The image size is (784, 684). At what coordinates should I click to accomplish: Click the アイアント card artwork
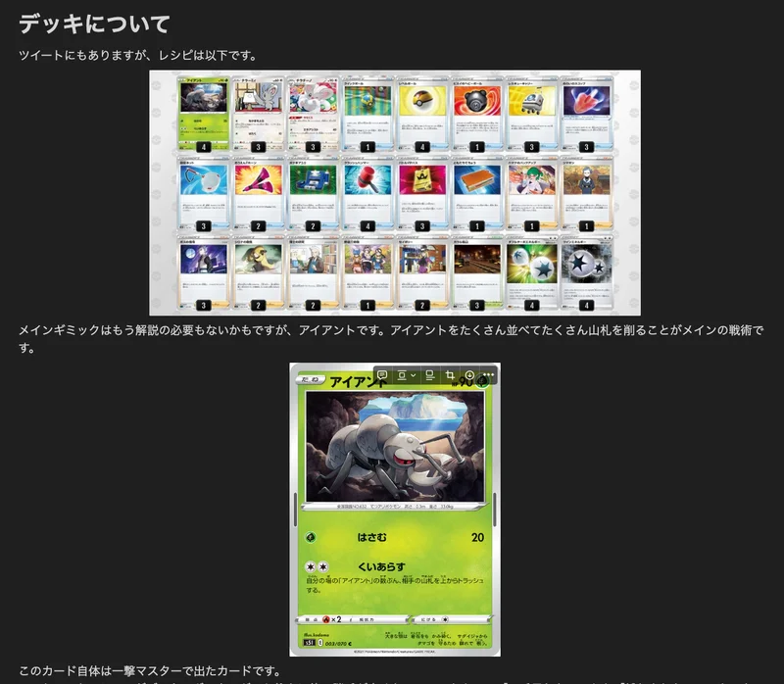[394, 446]
